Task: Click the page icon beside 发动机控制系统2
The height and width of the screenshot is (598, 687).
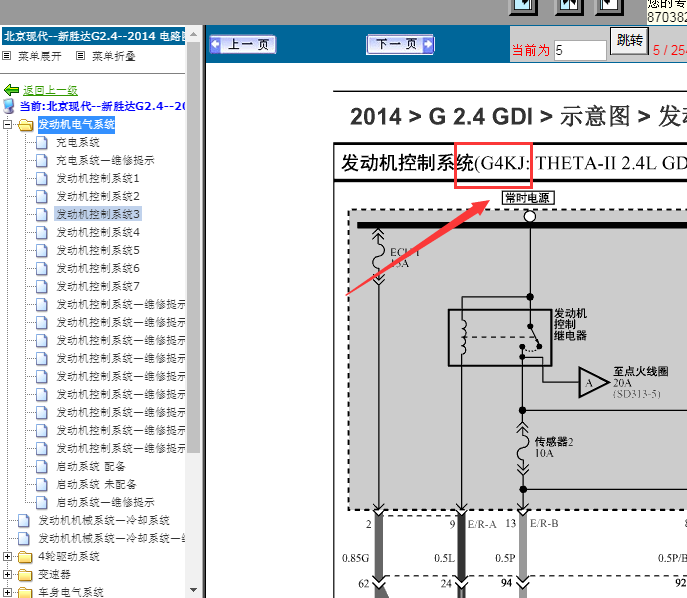Action: 42,196
